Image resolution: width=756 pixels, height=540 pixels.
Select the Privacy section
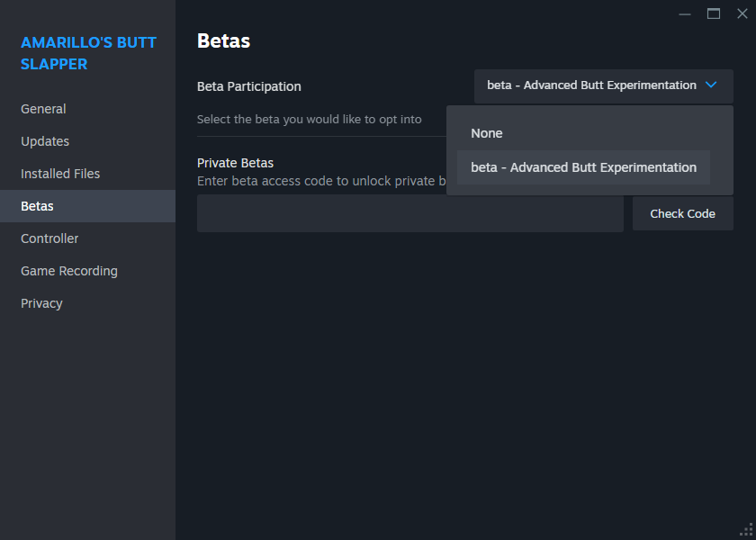41,302
